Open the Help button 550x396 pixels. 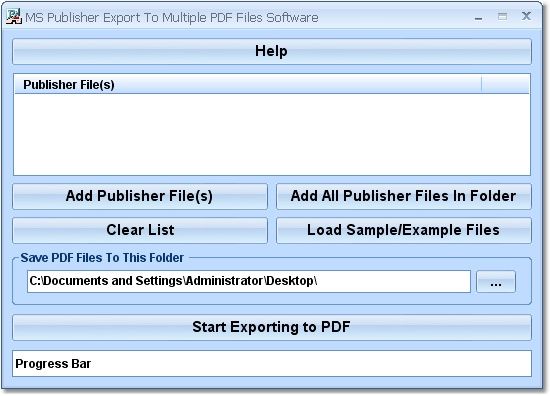[x=272, y=52]
